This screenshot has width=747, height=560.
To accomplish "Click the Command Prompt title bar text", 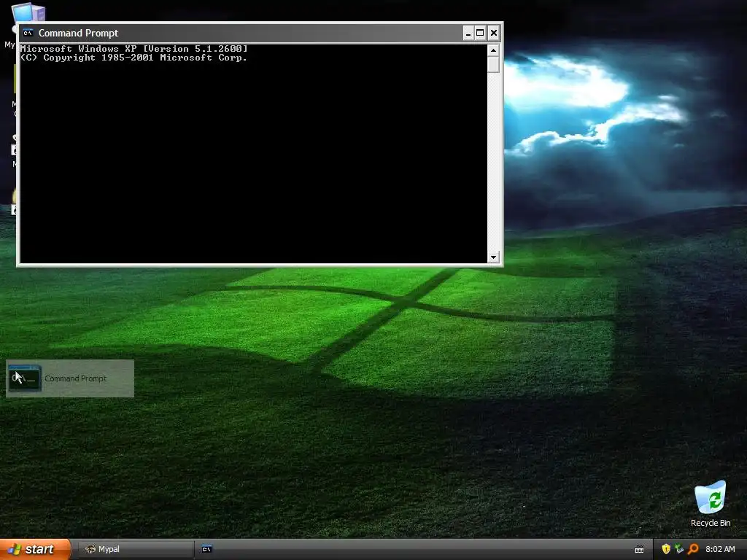I will [x=78, y=33].
